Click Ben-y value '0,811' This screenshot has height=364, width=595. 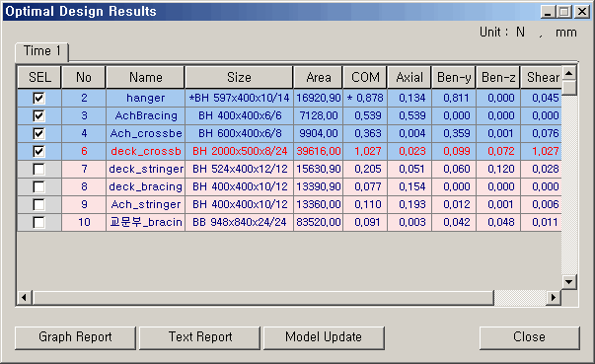pos(454,99)
